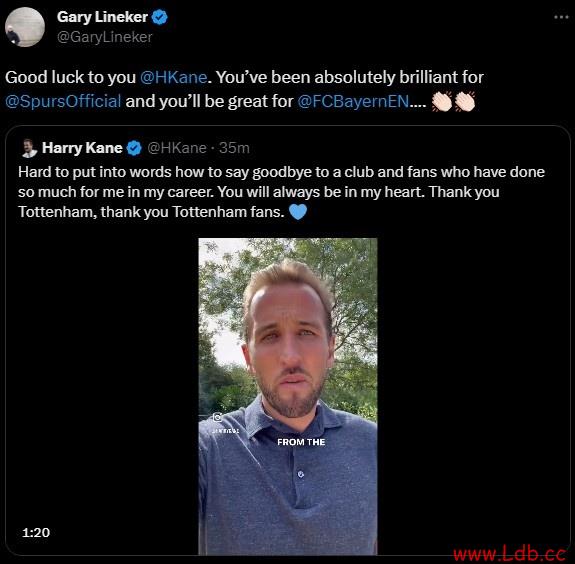Click Gary Lineker's profile avatar
575x564 pixels.
25,27
